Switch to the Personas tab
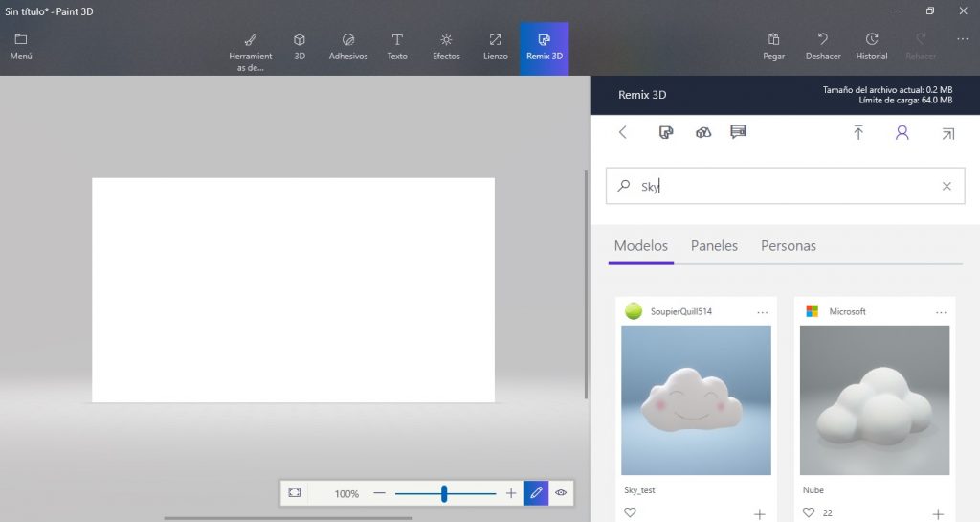The height and width of the screenshot is (522, 980). (x=789, y=246)
